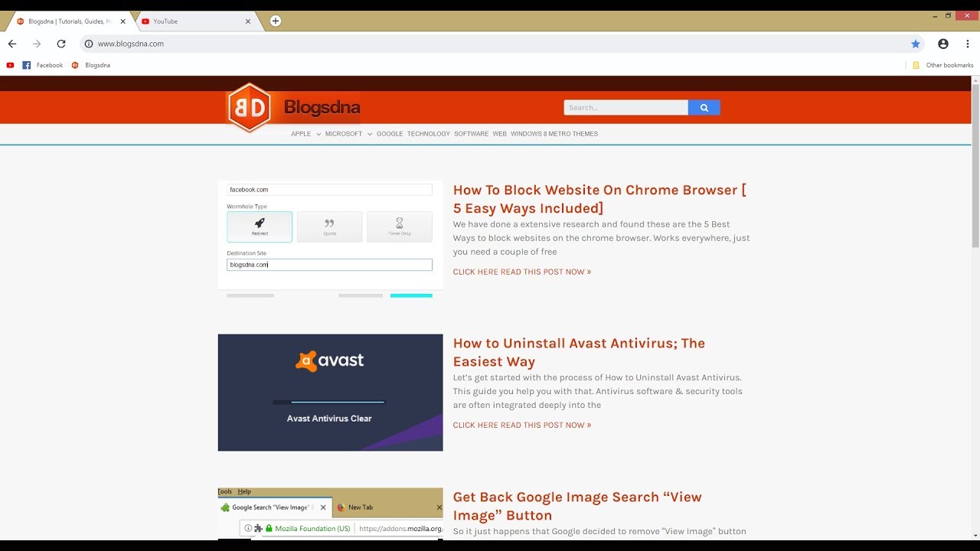Open the Chrome profile avatar icon
This screenshot has width=980, height=551.
[943, 44]
